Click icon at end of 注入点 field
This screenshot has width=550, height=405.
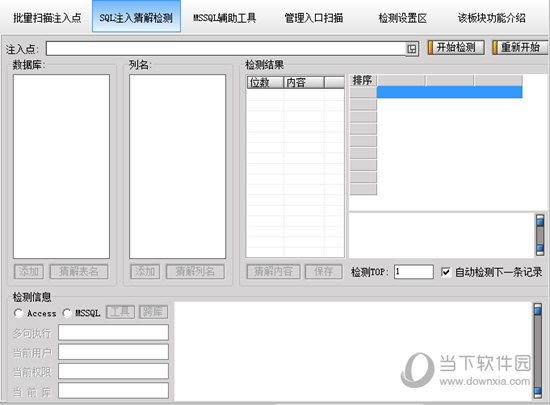coord(412,49)
